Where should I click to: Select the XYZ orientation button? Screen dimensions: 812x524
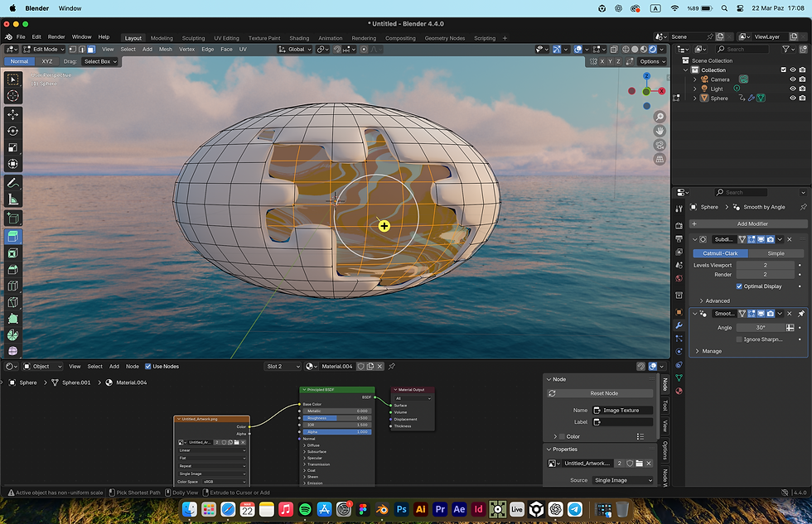[47, 61]
